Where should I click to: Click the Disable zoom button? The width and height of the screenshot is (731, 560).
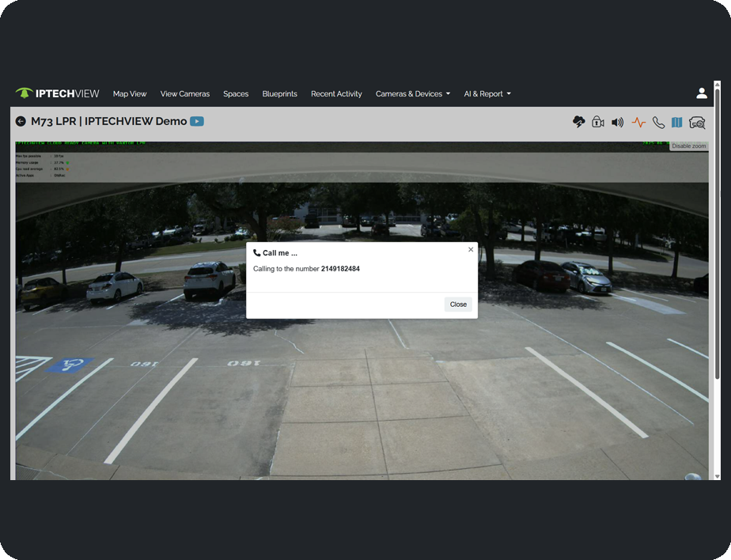click(x=688, y=146)
